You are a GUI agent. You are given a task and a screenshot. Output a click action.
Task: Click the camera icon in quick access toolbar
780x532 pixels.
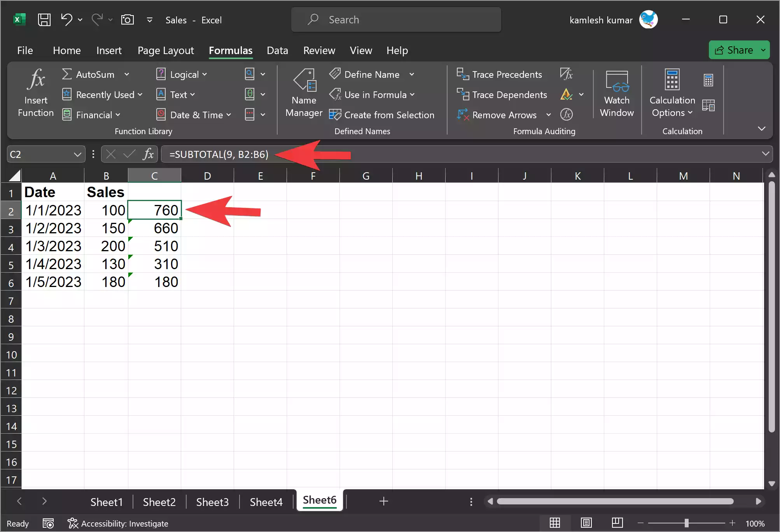(x=127, y=19)
